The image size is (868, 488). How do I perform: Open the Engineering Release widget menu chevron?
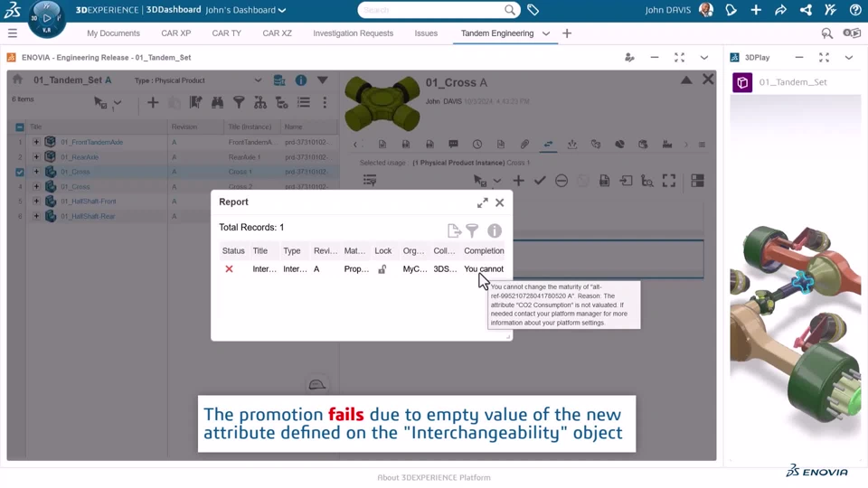coord(704,58)
